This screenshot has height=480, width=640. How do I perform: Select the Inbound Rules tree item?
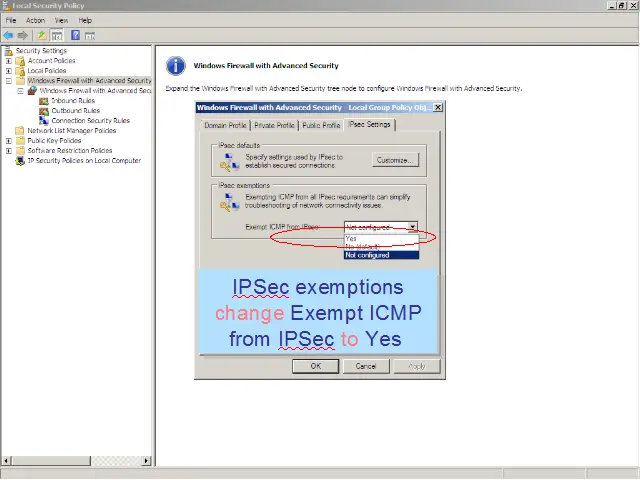coord(73,101)
